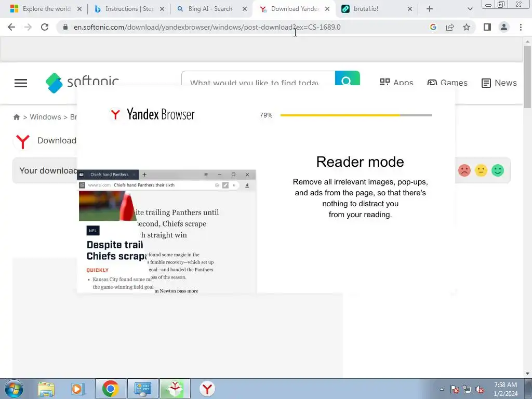
Task: Click the browser forward arrow
Action: (x=28, y=27)
